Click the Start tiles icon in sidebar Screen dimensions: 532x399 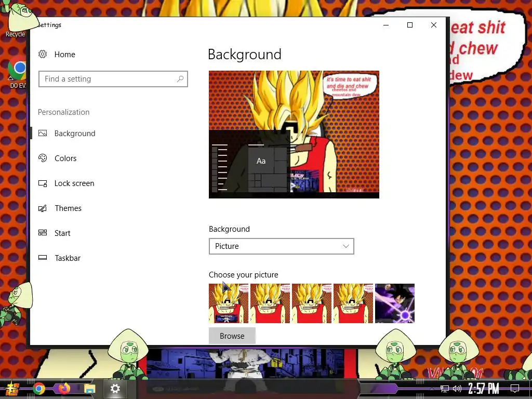[x=43, y=233]
